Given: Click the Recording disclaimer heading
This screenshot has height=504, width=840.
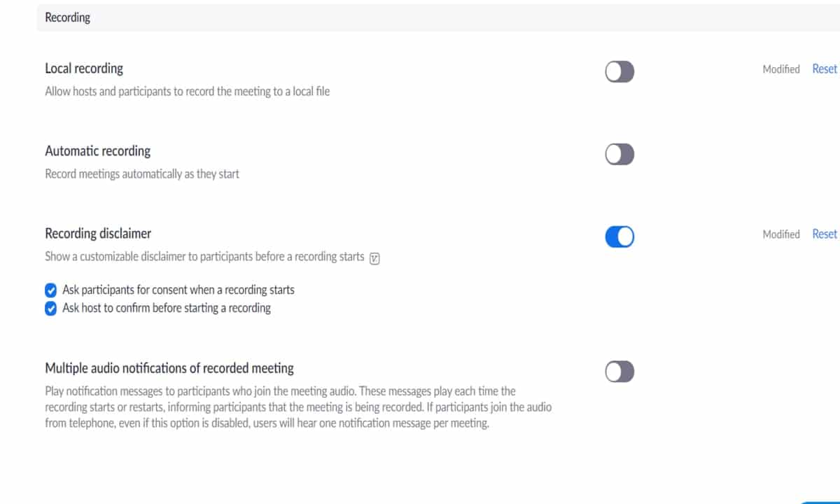Looking at the screenshot, I should (98, 233).
